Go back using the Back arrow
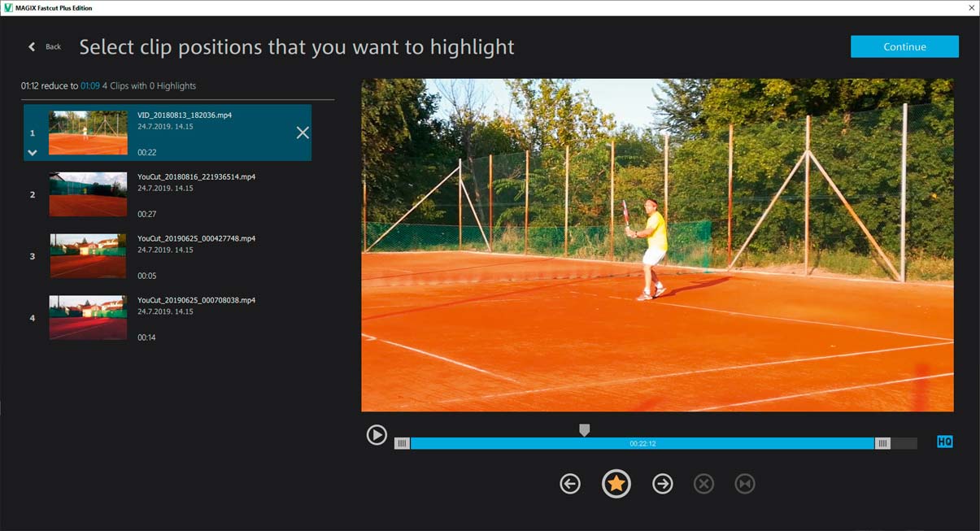This screenshot has width=980, height=531. (33, 47)
